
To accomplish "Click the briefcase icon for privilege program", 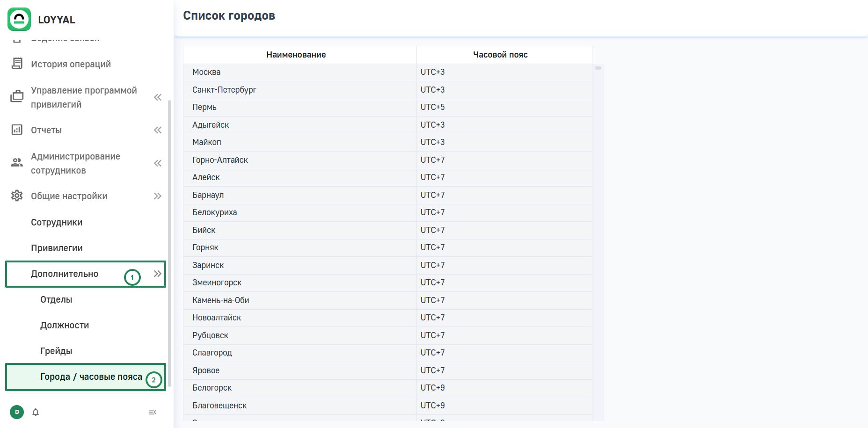I will coord(17,97).
